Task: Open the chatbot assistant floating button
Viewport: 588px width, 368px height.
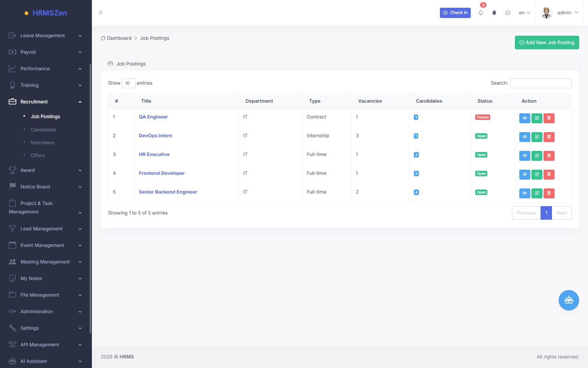Action: [569, 300]
